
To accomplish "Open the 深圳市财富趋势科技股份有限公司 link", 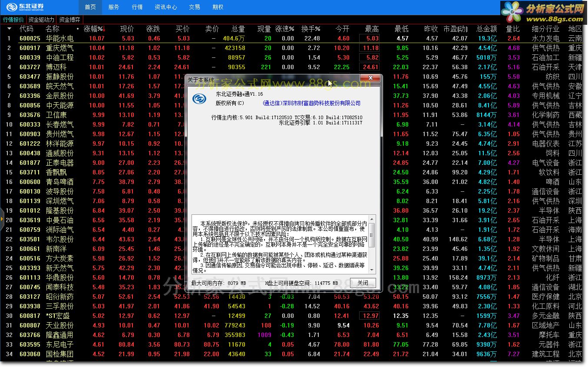I will point(312,103).
